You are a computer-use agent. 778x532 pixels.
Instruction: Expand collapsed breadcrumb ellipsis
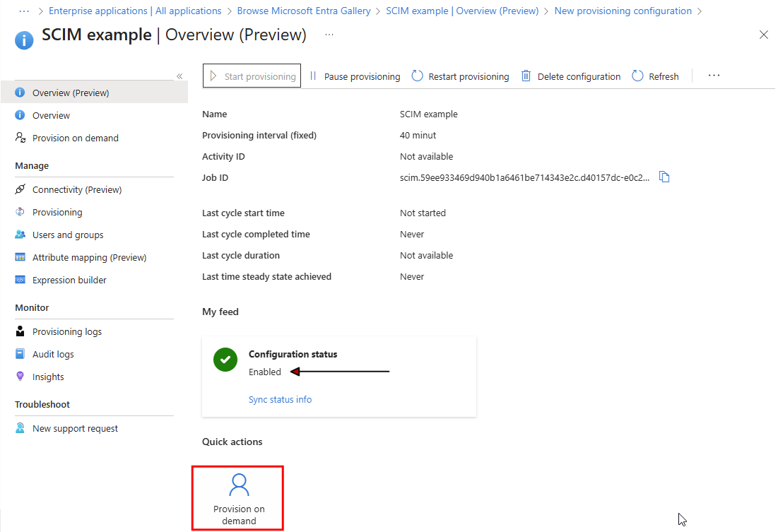click(x=24, y=11)
